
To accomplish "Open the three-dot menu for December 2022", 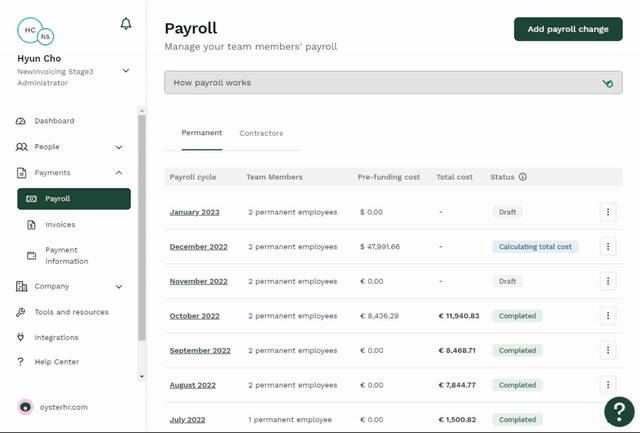I will point(608,246).
